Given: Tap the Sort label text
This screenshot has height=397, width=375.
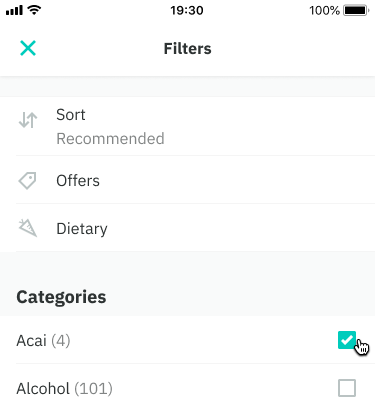Looking at the screenshot, I should click(x=71, y=115).
